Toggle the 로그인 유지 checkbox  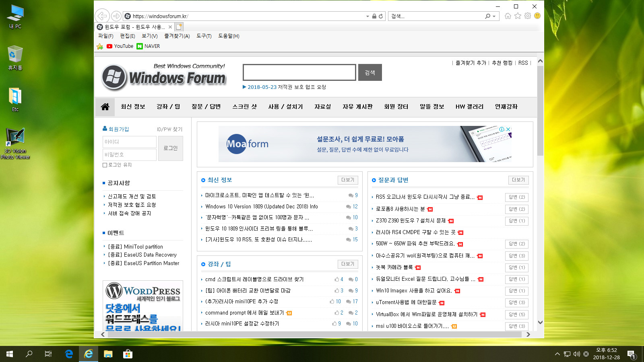click(x=105, y=165)
